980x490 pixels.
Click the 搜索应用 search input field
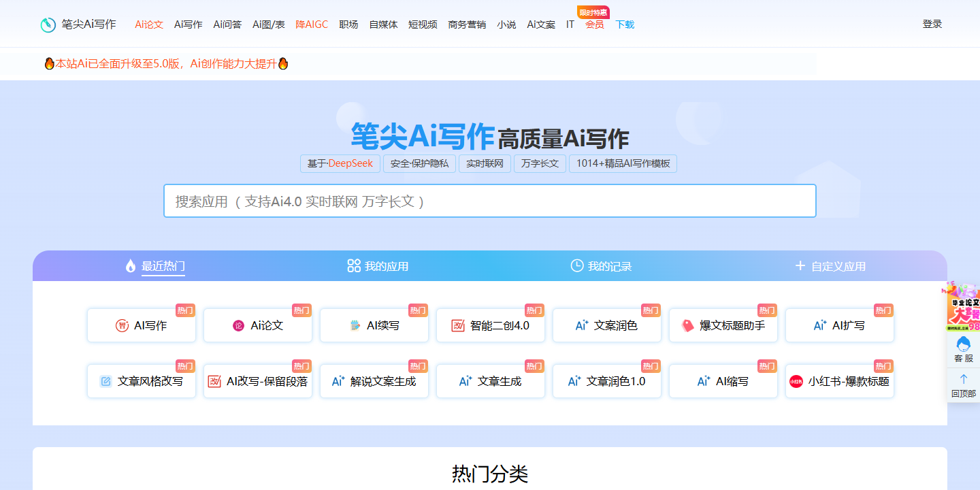pyautogui.click(x=490, y=201)
